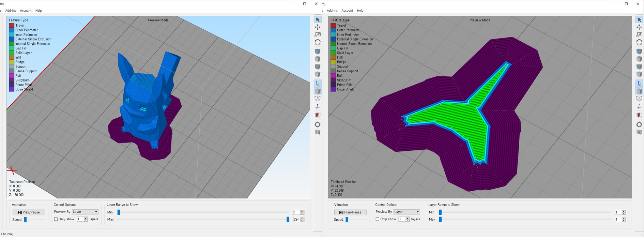Click the Min layer spinner arrows in left window
This screenshot has width=644, height=237.
(302, 212)
